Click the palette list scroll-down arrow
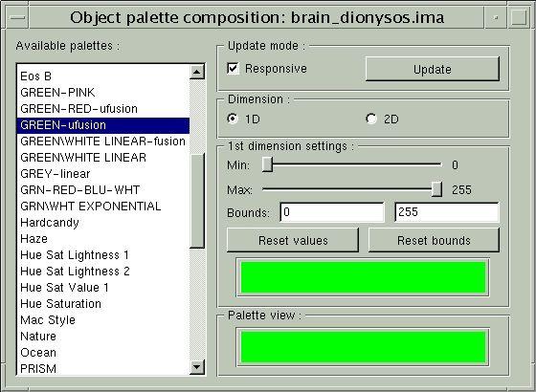 click(197, 367)
